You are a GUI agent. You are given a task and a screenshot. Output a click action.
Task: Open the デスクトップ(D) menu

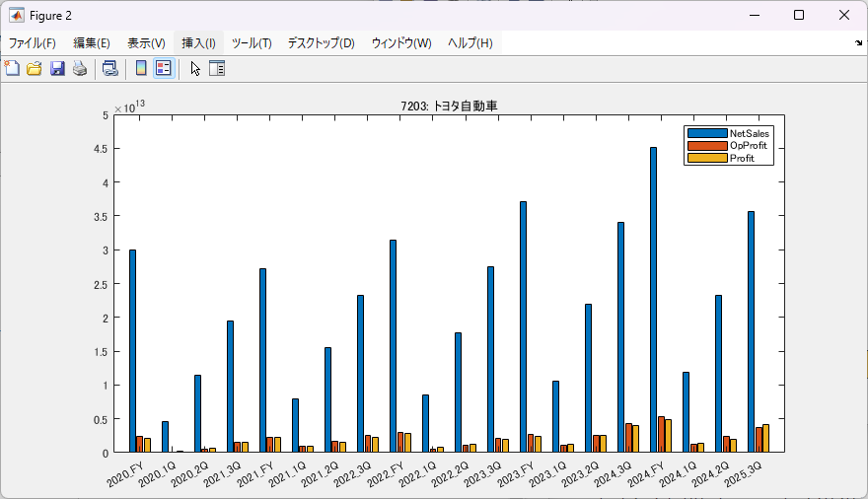[322, 43]
